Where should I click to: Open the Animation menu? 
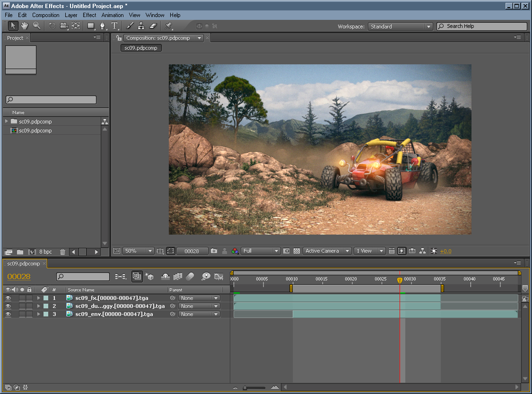[x=113, y=15]
